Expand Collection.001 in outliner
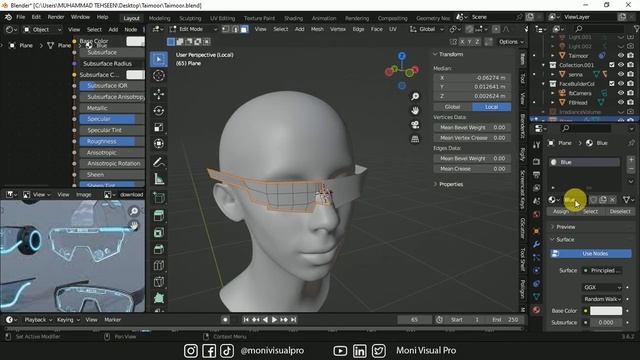Image resolution: width=640 pixels, height=360 pixels. point(543,65)
